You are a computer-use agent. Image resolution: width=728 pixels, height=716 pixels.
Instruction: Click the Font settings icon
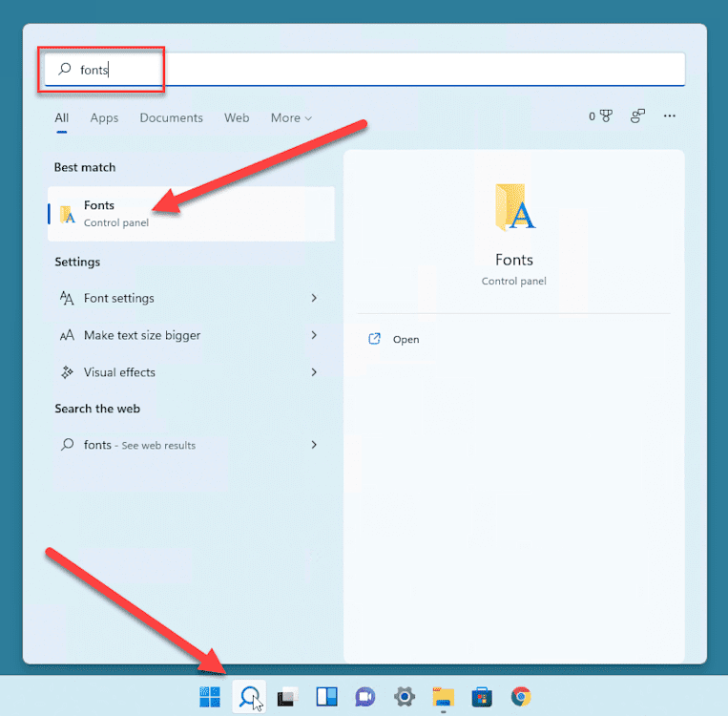pyautogui.click(x=67, y=298)
